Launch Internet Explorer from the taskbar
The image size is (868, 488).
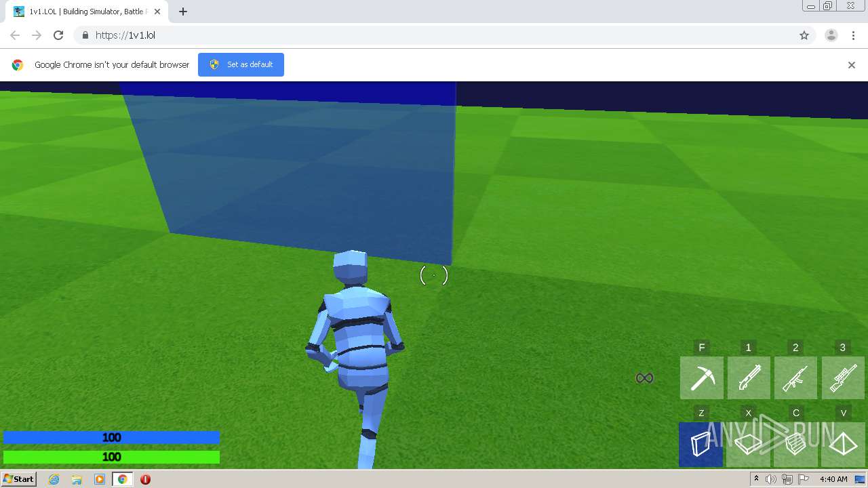[x=54, y=479]
